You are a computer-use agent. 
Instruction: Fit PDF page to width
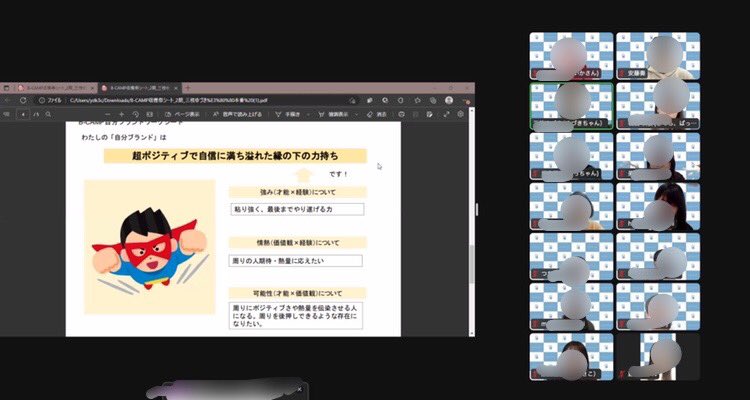(150, 114)
